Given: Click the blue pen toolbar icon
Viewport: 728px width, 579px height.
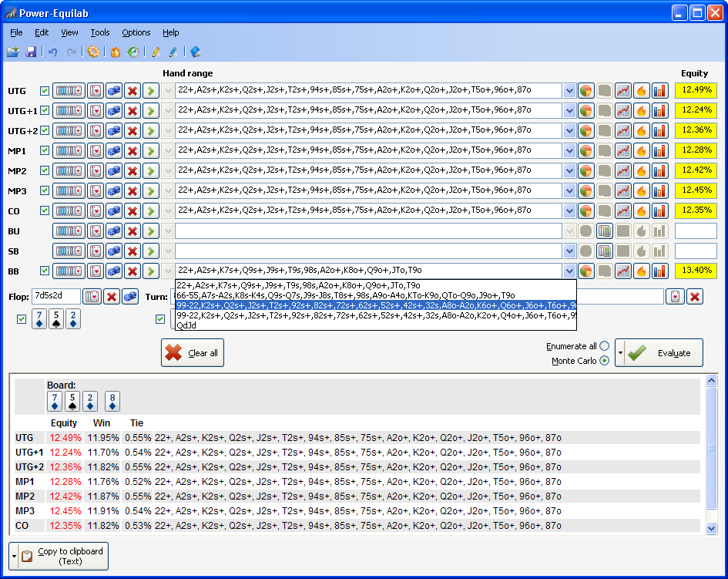Looking at the screenshot, I should tap(173, 52).
